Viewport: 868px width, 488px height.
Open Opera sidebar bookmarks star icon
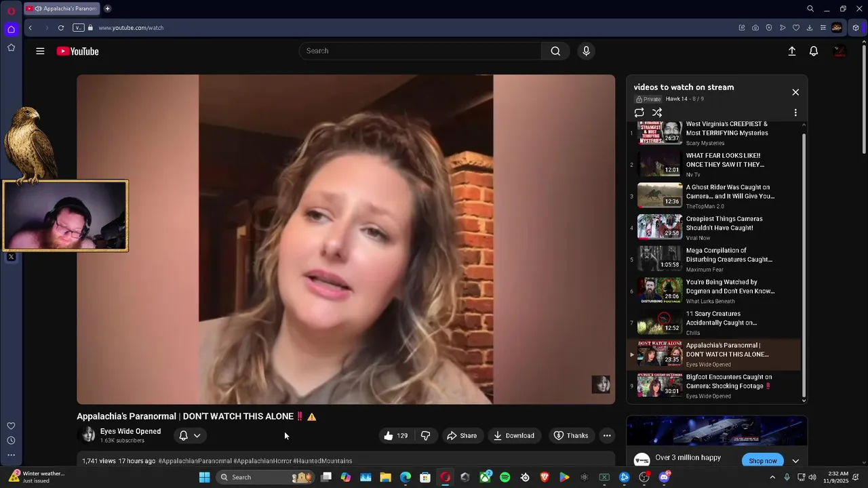(x=11, y=47)
